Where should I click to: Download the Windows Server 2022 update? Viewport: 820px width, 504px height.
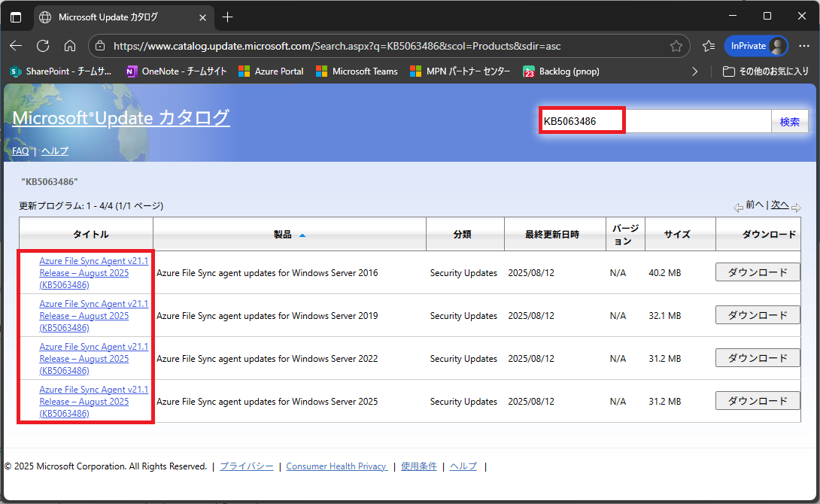(758, 357)
